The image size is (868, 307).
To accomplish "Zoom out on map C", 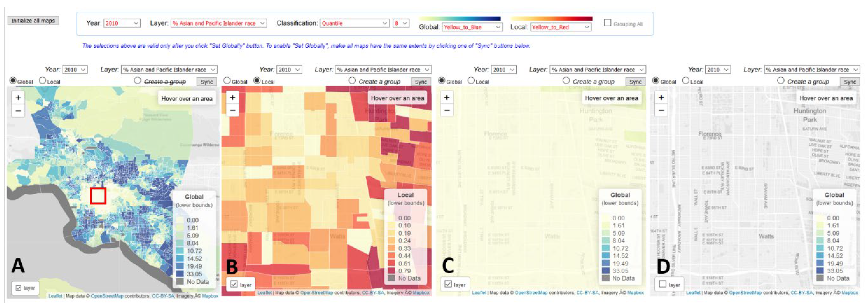I will [x=447, y=110].
